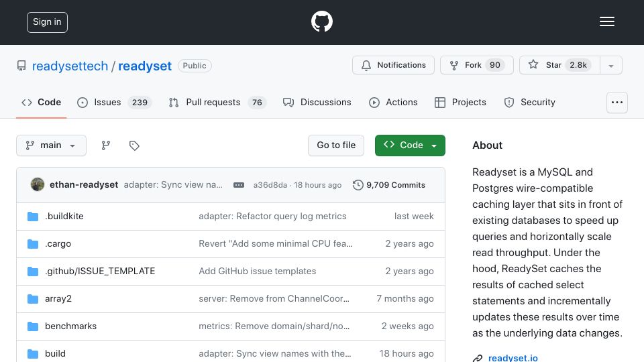This screenshot has width=644, height=362.
Task: Fork the readyset repository
Action: pyautogui.click(x=476, y=65)
